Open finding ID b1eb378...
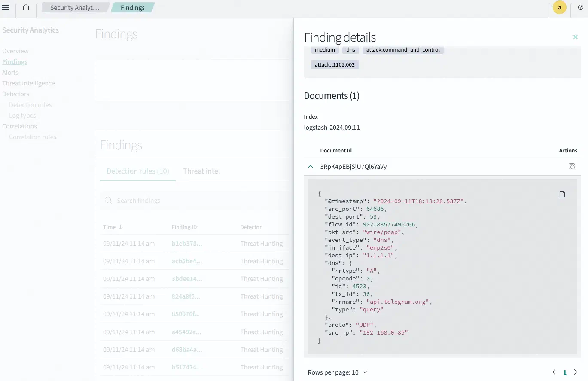This screenshot has width=588, height=381. point(187,244)
